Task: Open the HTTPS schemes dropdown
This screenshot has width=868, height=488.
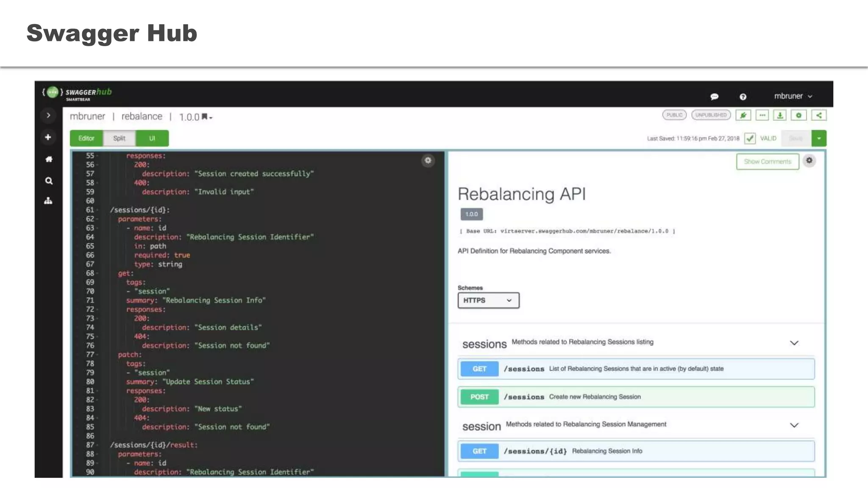Action: tap(488, 300)
